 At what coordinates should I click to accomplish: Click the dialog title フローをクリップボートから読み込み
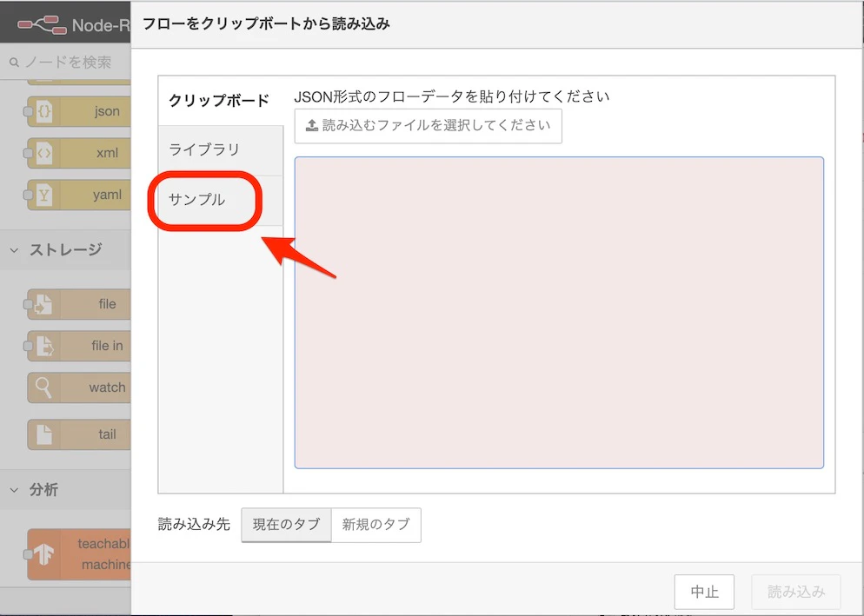(x=266, y=23)
